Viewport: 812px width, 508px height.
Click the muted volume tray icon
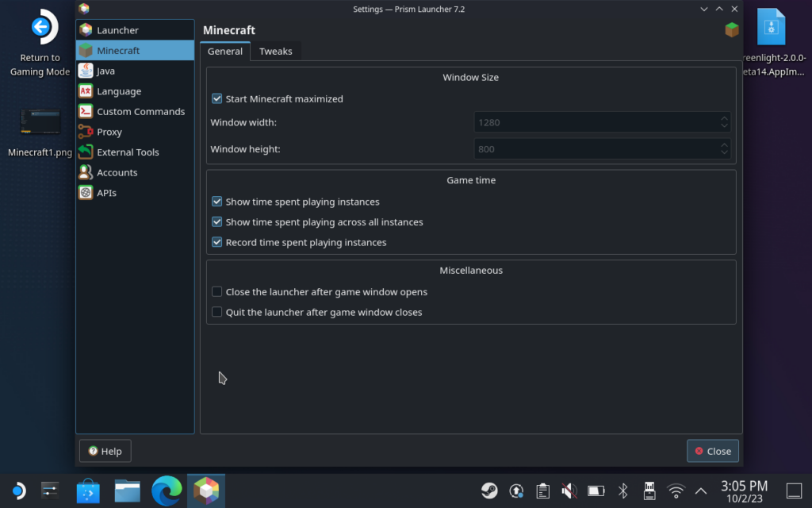[569, 491]
